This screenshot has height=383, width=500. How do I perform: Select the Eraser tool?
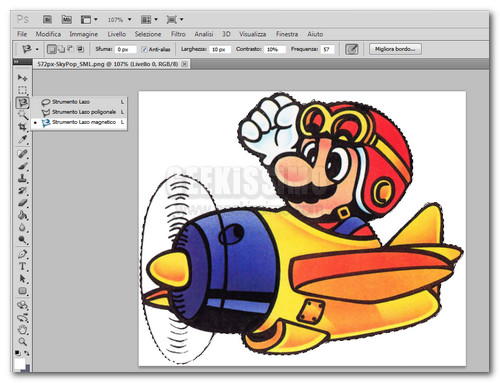click(x=22, y=203)
